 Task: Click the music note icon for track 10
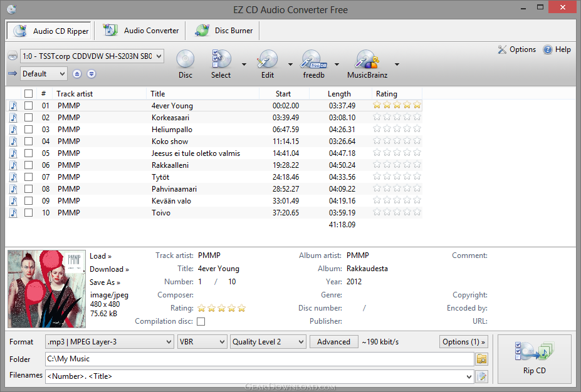coord(13,212)
